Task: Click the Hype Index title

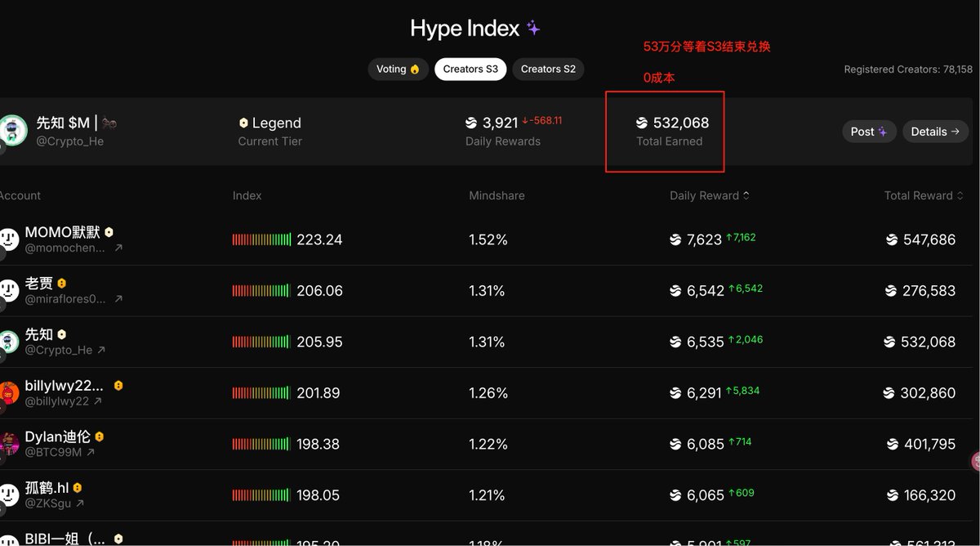Action: (x=465, y=29)
